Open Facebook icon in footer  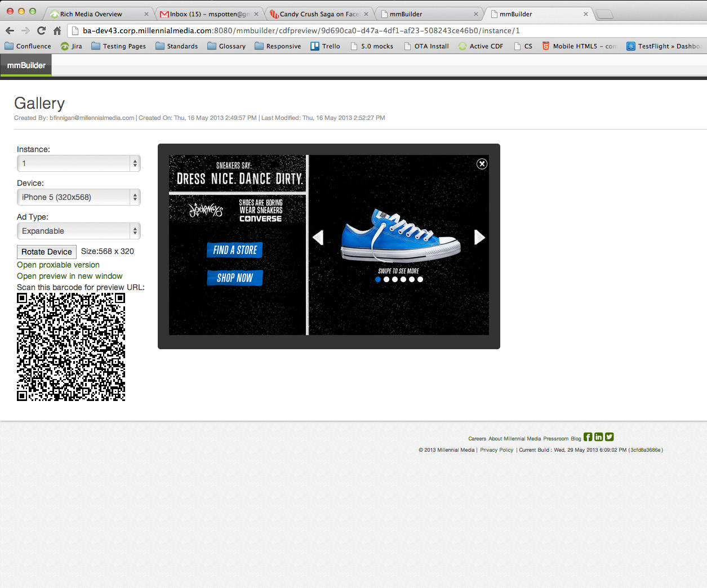tap(588, 437)
